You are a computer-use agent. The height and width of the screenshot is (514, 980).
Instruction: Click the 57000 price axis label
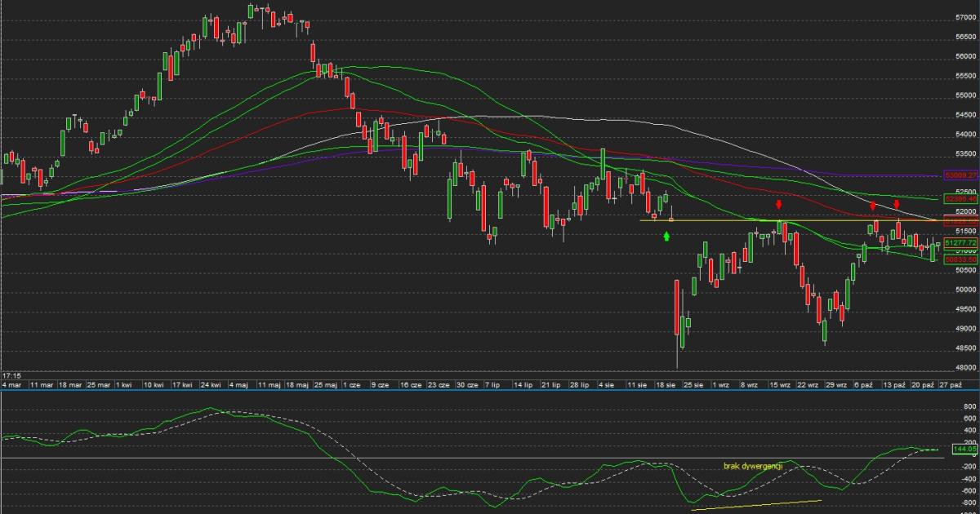click(966, 17)
